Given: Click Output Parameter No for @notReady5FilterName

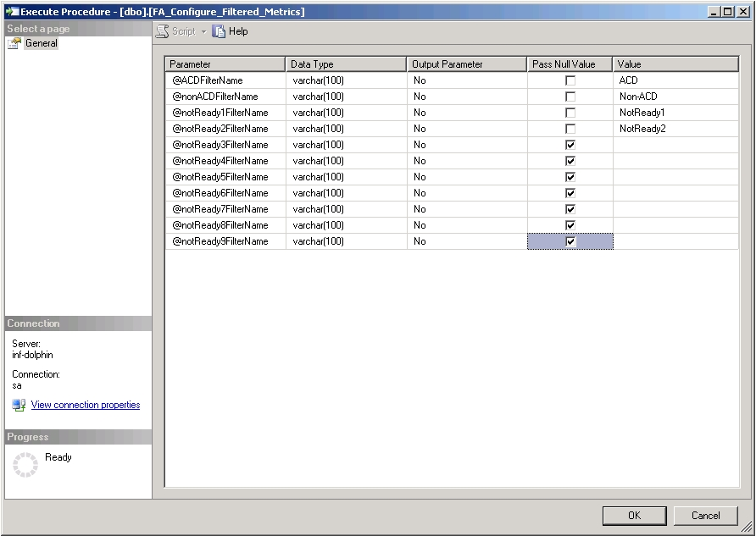Looking at the screenshot, I should [467, 177].
